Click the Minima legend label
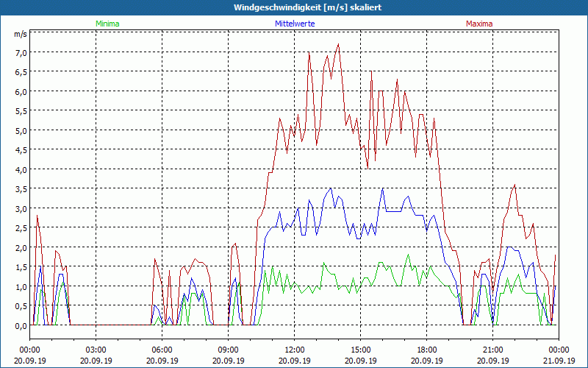 pos(107,24)
